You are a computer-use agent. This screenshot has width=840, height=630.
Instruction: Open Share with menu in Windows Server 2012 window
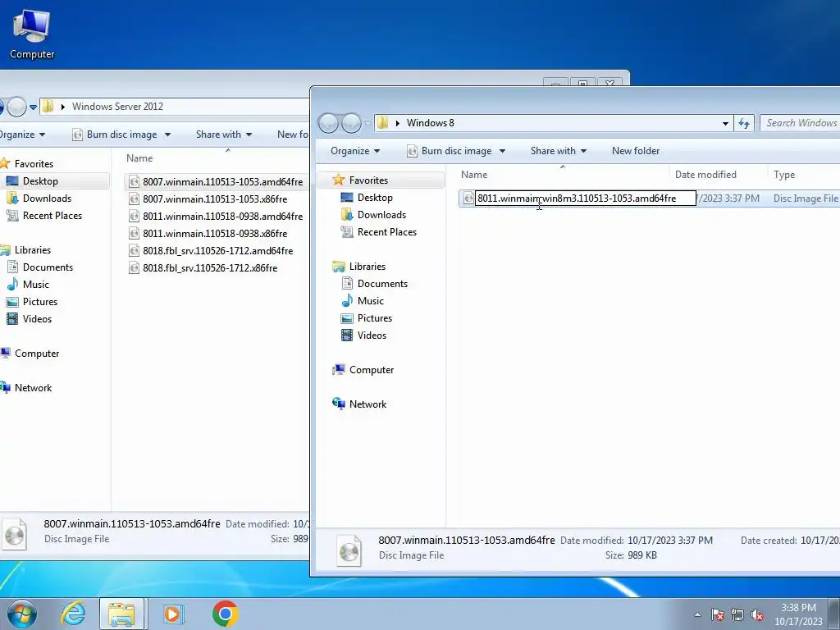click(223, 135)
